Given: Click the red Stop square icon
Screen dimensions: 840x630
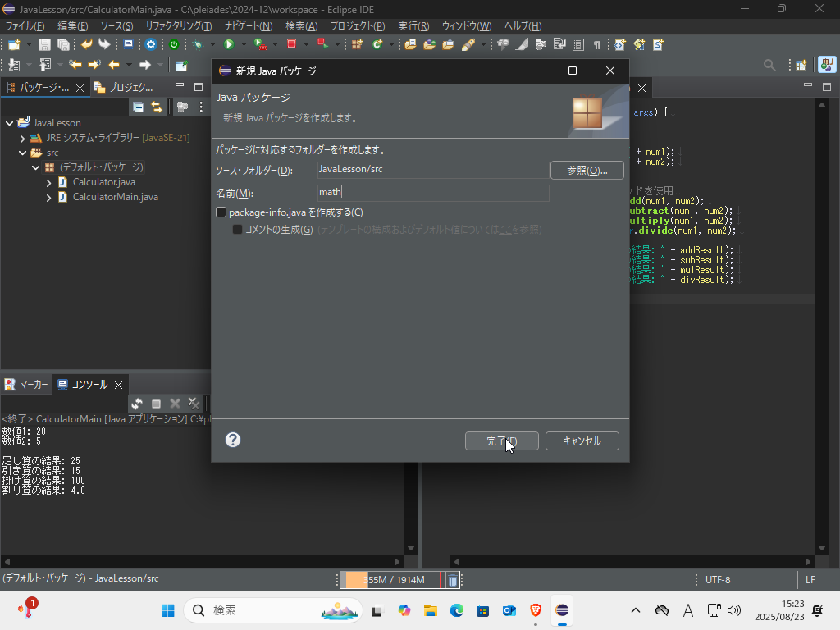Looking at the screenshot, I should coord(291,44).
